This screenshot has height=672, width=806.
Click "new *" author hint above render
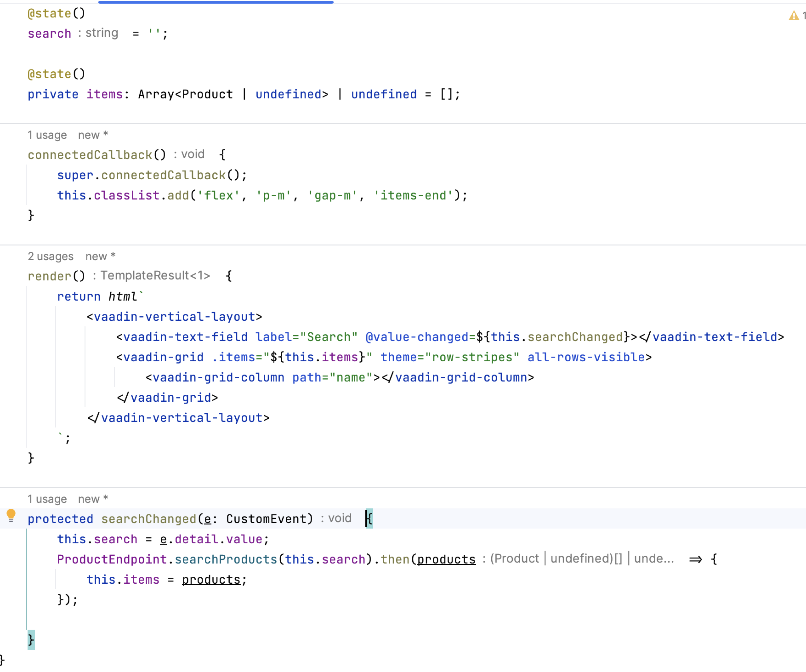100,256
